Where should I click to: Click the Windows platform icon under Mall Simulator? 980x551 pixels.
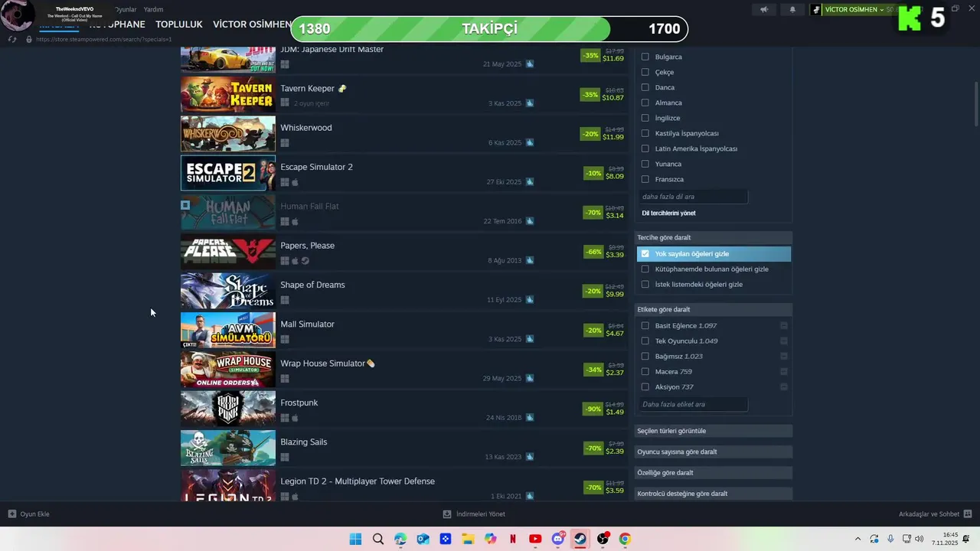285,339
